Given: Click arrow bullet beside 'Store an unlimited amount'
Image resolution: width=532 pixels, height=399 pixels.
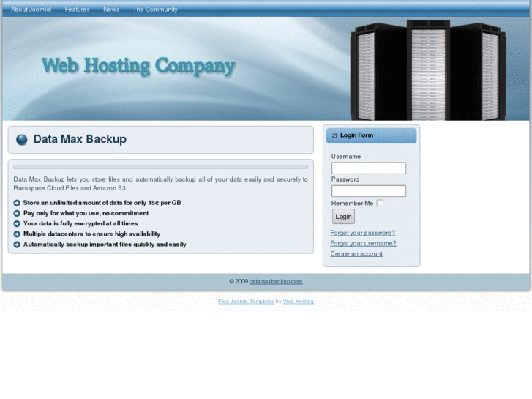Looking at the screenshot, I should pyautogui.click(x=17, y=203).
